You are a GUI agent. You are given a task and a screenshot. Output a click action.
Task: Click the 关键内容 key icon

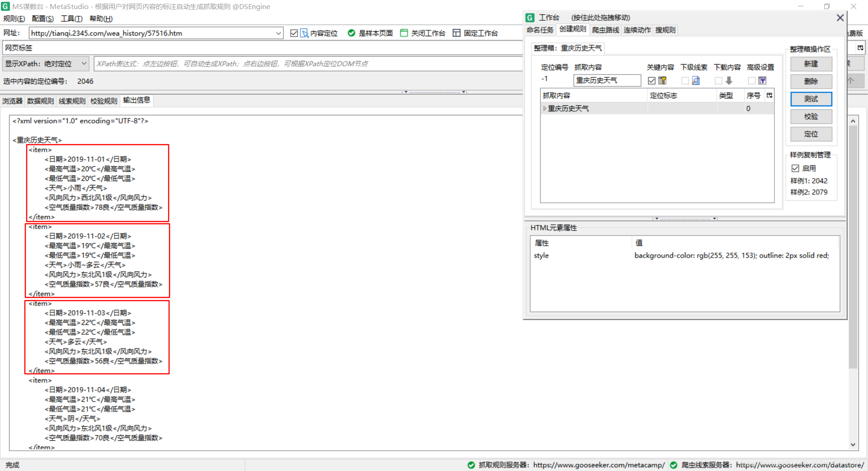(x=662, y=80)
